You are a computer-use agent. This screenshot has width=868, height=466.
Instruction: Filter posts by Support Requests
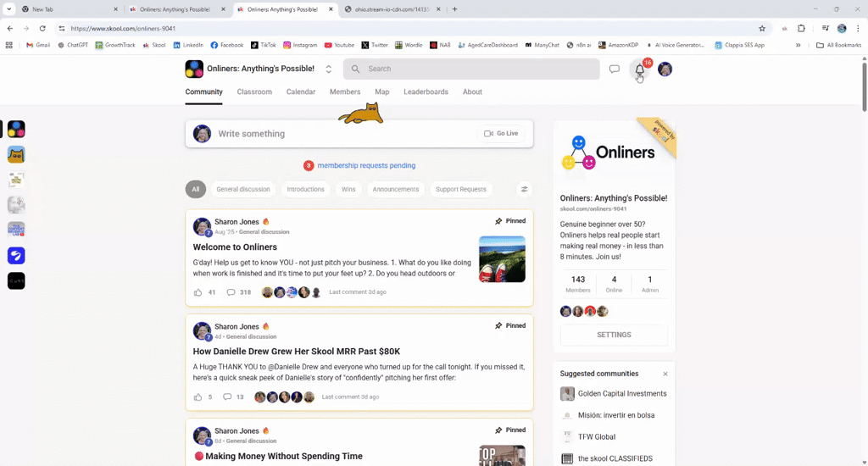pos(460,189)
